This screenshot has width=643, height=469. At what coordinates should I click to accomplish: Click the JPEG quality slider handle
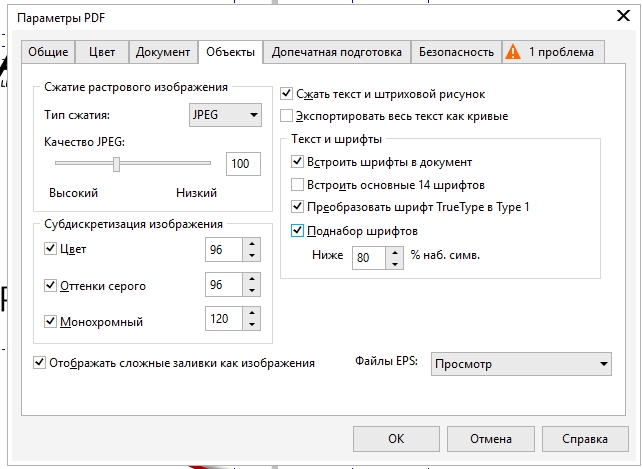point(116,164)
